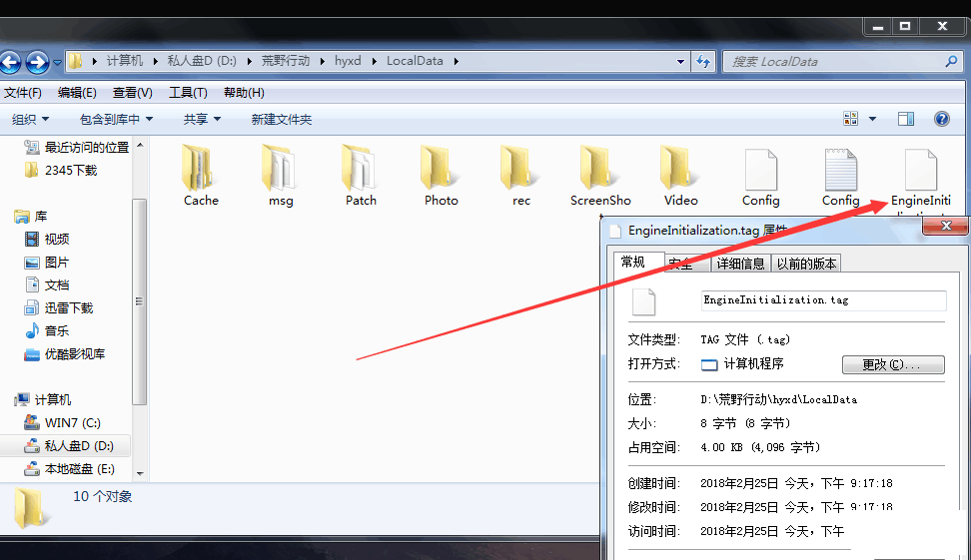Open the 音乐 library
The image size is (971, 560).
click(46, 331)
